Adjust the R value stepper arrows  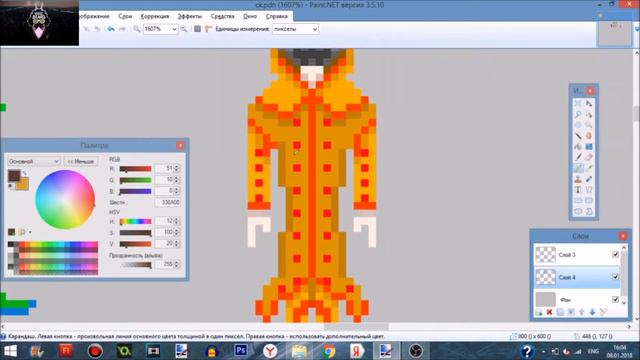tap(177, 168)
